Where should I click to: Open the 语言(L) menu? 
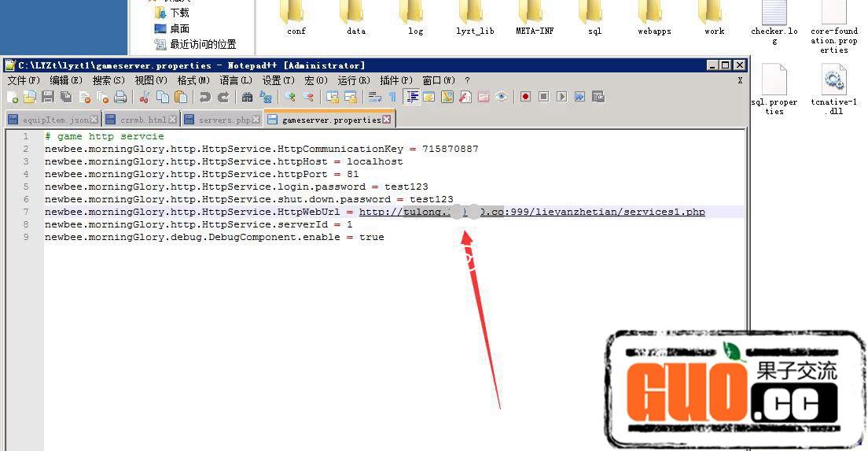click(235, 80)
